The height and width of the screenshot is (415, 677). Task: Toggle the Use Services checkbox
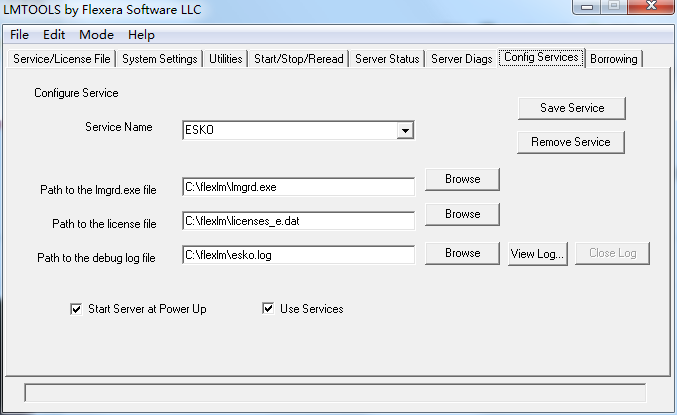coord(268,309)
